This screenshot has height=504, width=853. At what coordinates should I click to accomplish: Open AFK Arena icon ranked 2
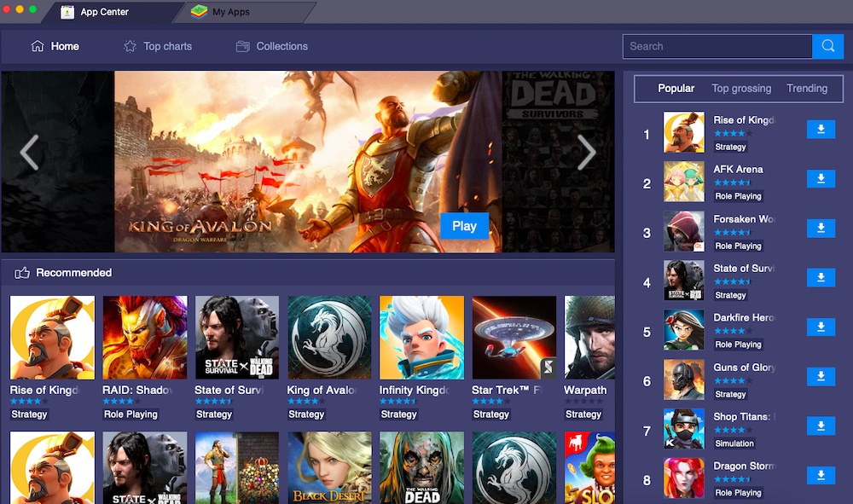pyautogui.click(x=684, y=182)
